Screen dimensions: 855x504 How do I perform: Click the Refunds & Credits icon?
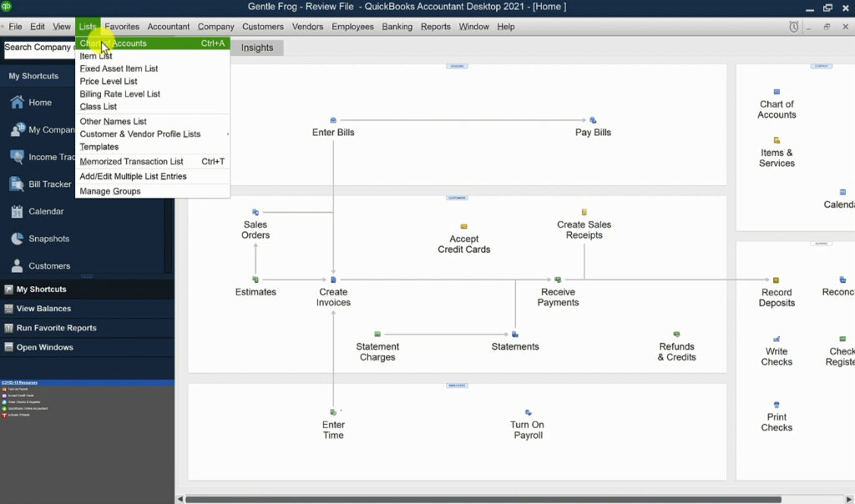pos(676,340)
